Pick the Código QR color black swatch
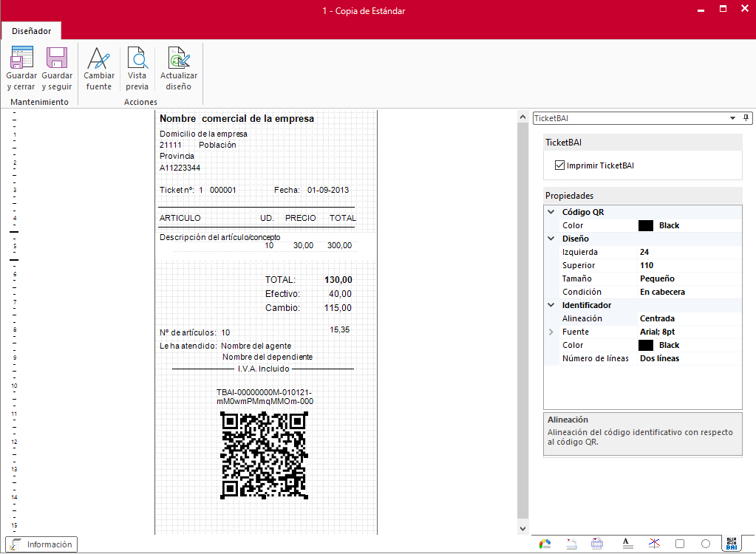756x554 pixels. pyautogui.click(x=646, y=225)
